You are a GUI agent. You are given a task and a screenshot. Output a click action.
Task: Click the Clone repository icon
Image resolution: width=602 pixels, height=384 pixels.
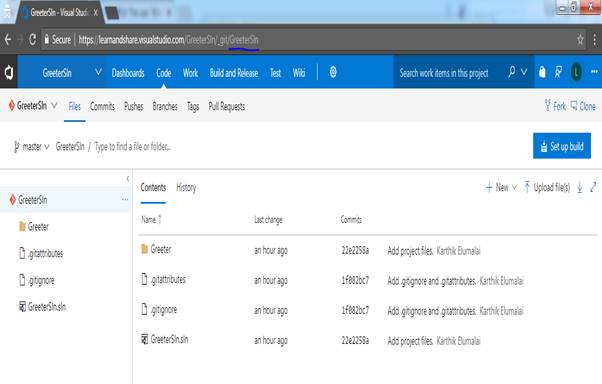click(574, 105)
